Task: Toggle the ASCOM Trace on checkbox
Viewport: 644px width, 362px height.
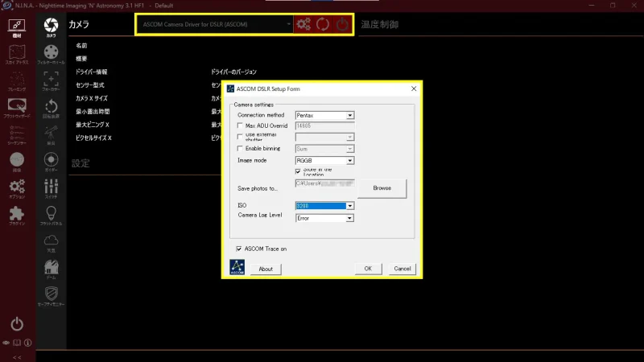Action: tap(238, 249)
